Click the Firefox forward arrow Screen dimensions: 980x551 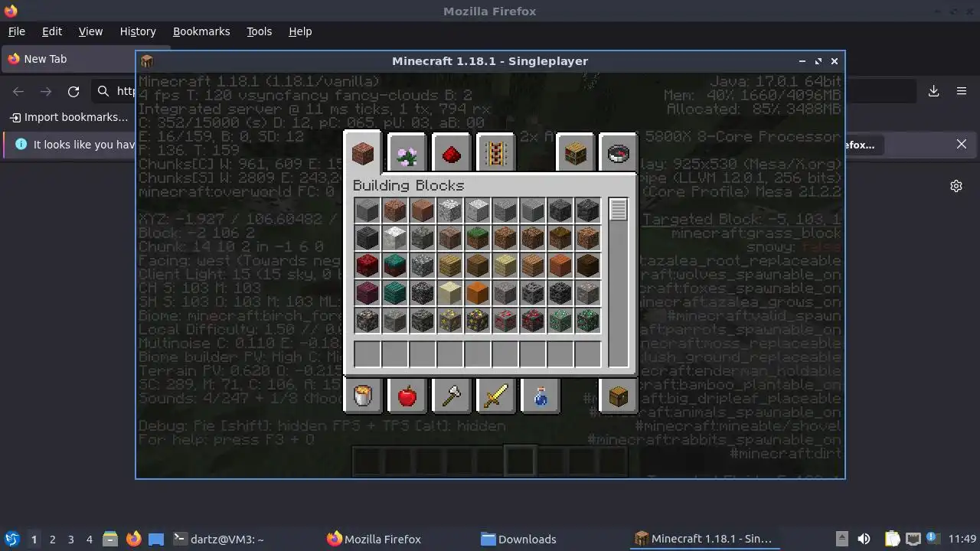(46, 92)
